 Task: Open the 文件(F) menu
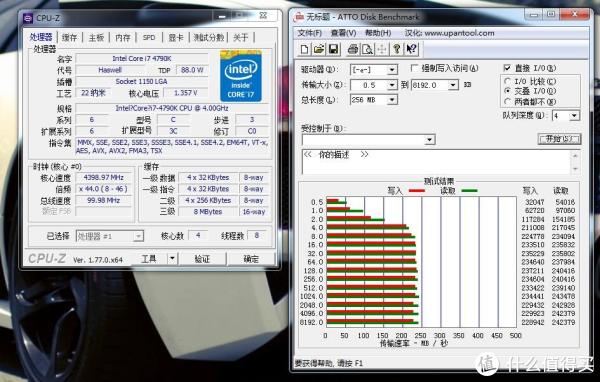309,33
